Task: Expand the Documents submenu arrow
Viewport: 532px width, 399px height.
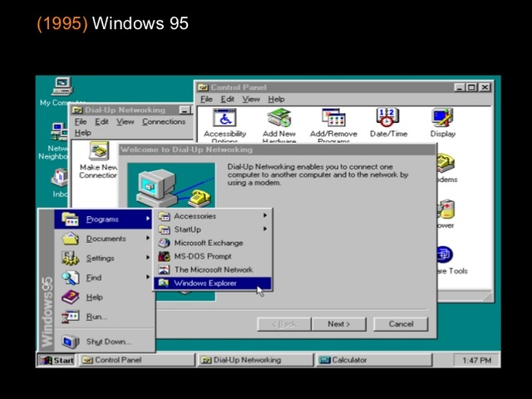Action: click(x=148, y=239)
